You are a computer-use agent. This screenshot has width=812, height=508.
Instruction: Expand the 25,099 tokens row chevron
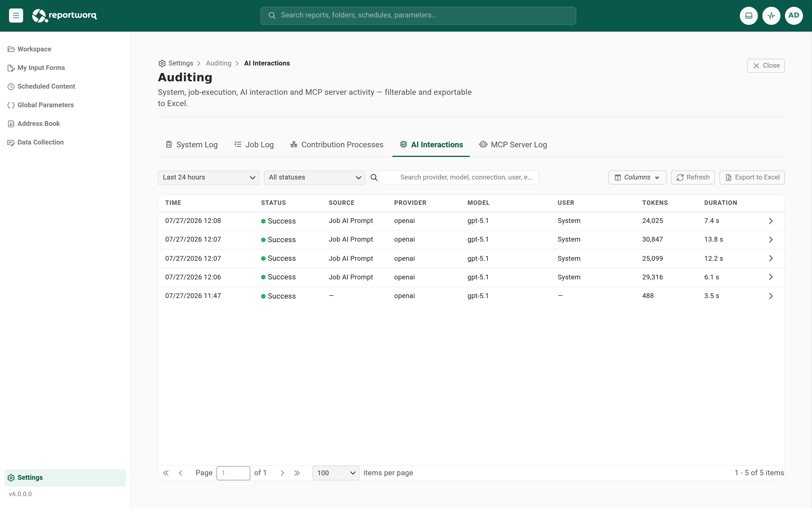point(771,258)
